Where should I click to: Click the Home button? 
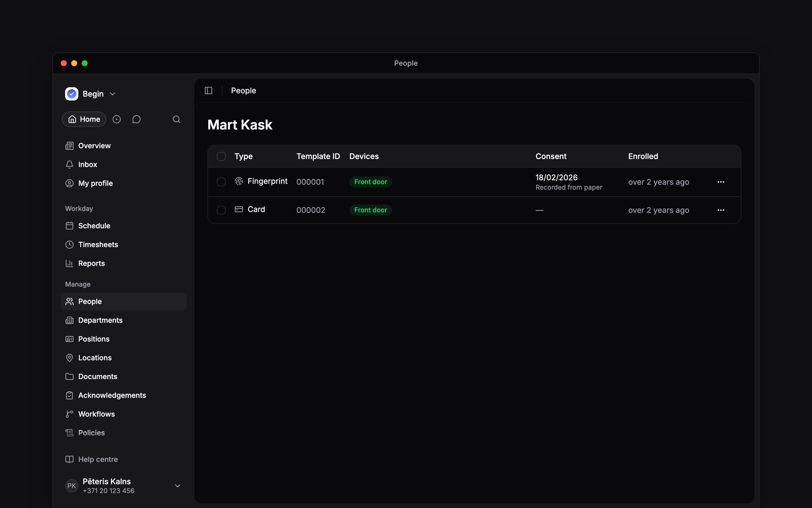pyautogui.click(x=84, y=119)
